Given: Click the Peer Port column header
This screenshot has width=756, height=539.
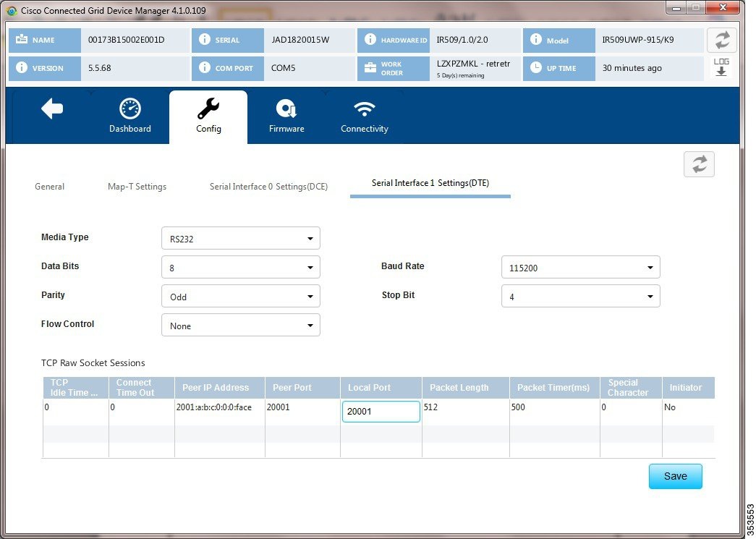Looking at the screenshot, I should (303, 388).
